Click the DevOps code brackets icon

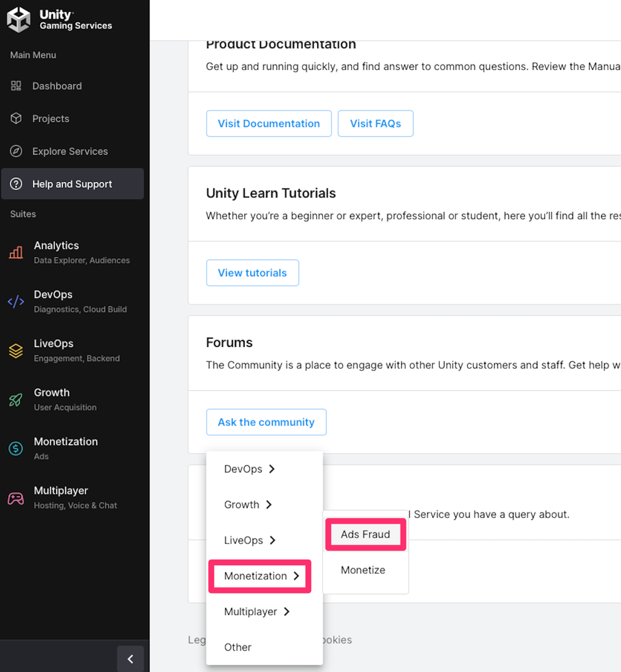click(x=16, y=301)
